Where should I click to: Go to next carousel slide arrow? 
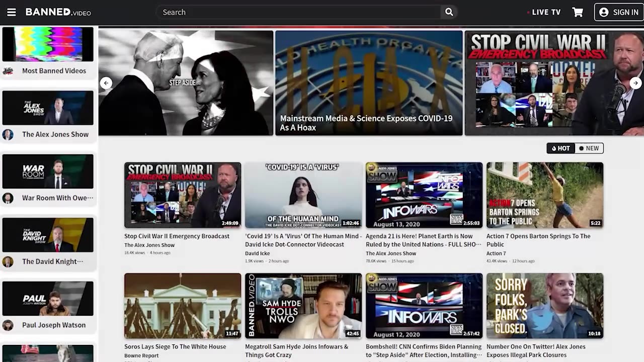(635, 83)
